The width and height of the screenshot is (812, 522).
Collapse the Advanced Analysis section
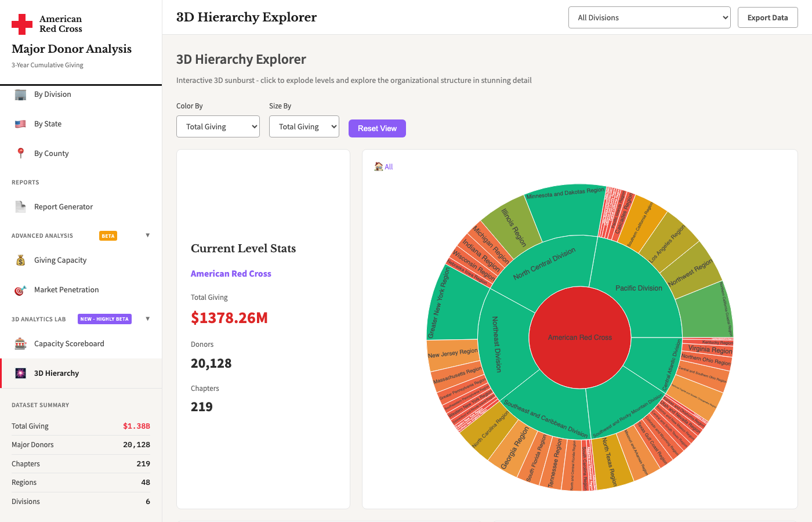point(148,235)
